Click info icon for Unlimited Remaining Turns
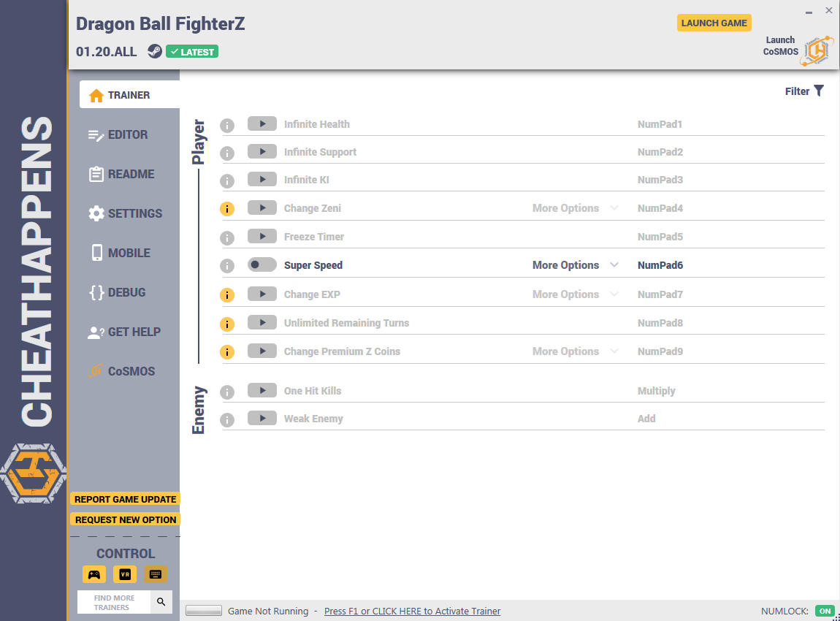Image resolution: width=840 pixels, height=621 pixels. tap(227, 324)
